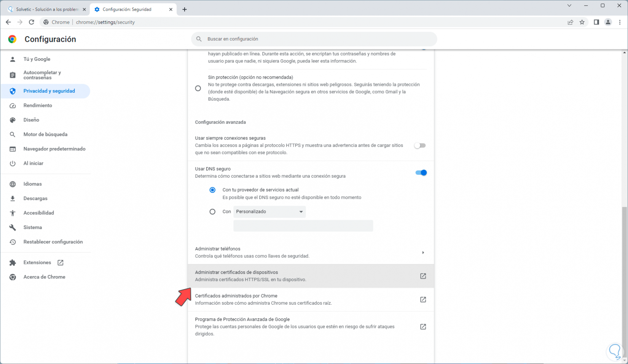
Task: Click the browser forward arrow
Action: tap(20, 22)
